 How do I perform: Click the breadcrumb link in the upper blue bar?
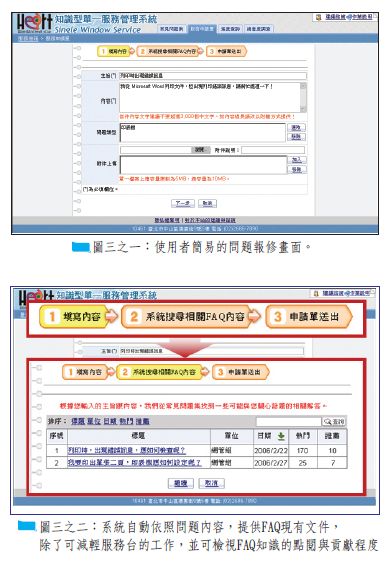[28, 38]
